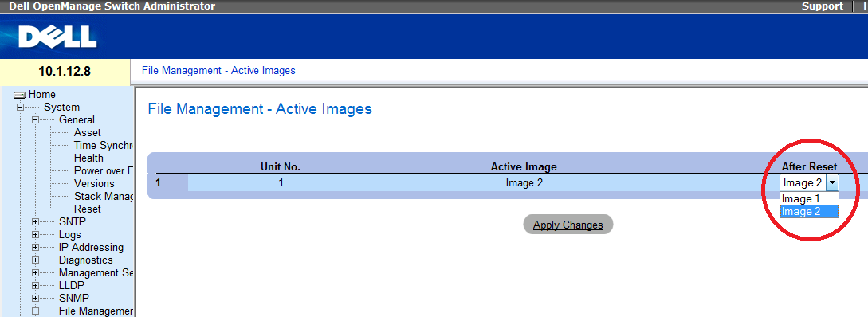This screenshot has height=317, width=868.
Task: Open the Home tree node icon
Action: tap(21, 95)
